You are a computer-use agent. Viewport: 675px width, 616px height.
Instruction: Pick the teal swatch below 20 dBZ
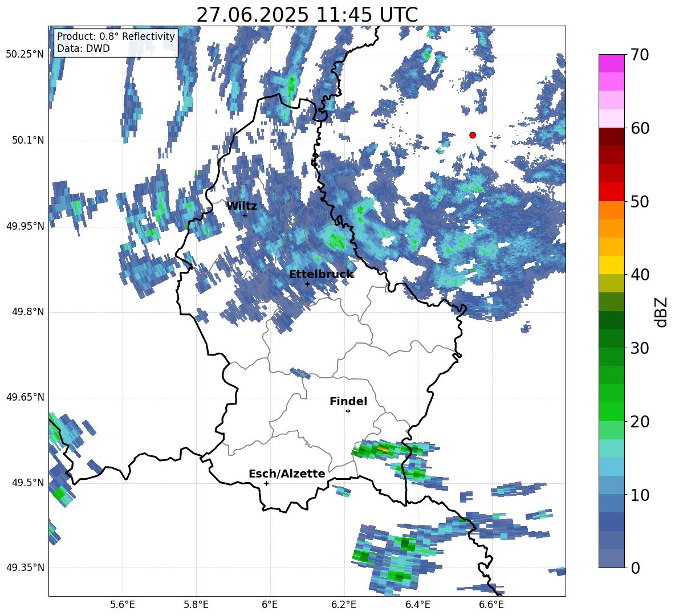(611, 448)
